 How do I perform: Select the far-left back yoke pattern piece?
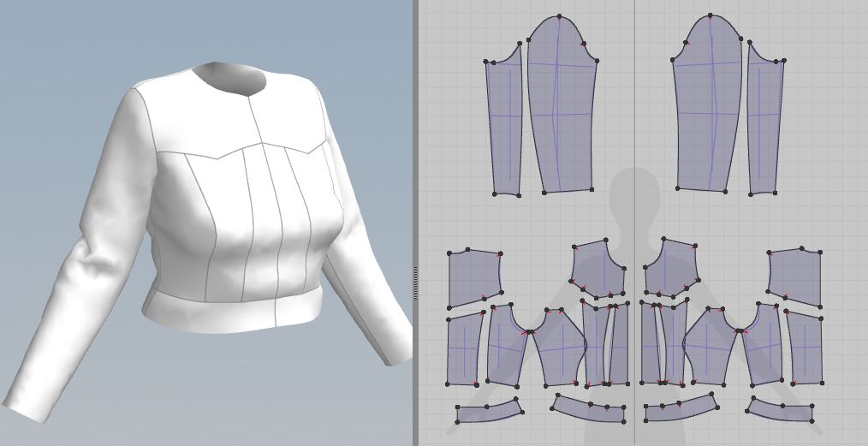475,277
